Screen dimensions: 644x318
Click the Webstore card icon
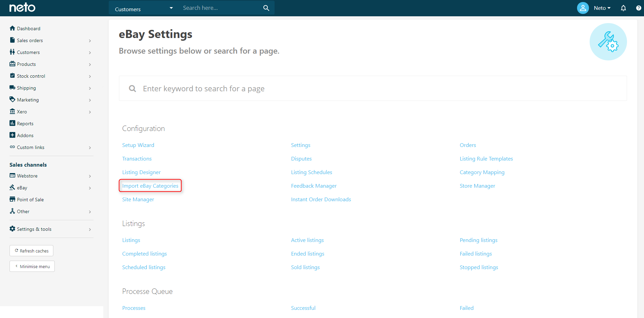pos(13,175)
